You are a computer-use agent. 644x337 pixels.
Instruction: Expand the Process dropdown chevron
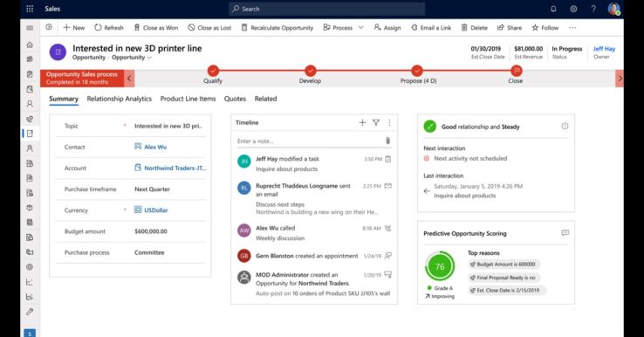(360, 28)
